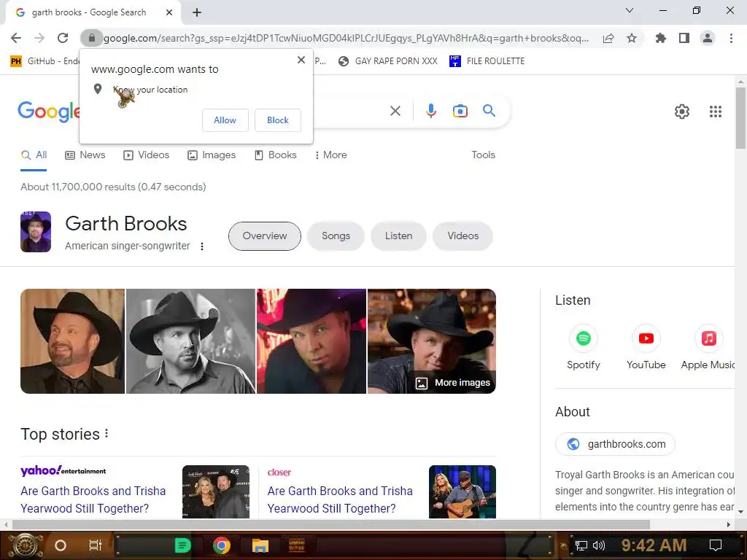Switch to News results

click(x=85, y=155)
